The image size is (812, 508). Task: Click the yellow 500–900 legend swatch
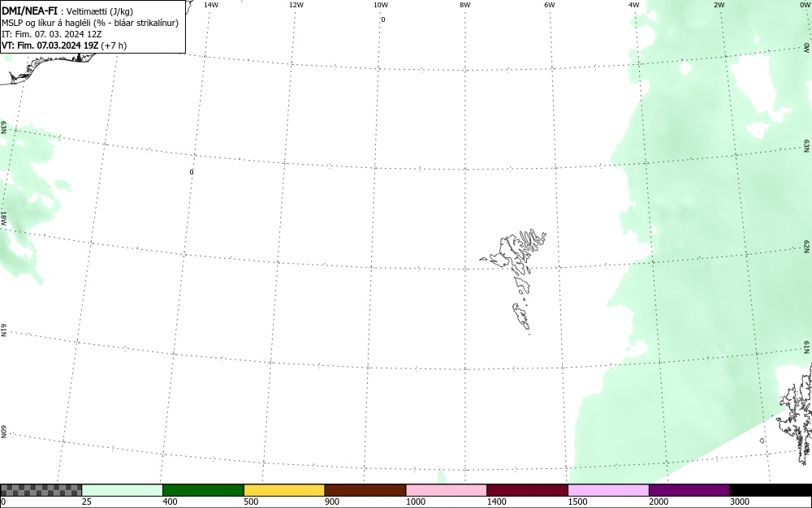click(x=284, y=490)
